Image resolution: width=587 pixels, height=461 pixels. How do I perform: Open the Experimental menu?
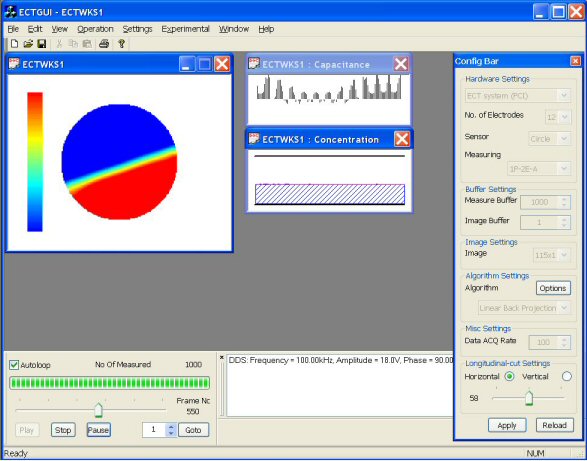(185, 29)
